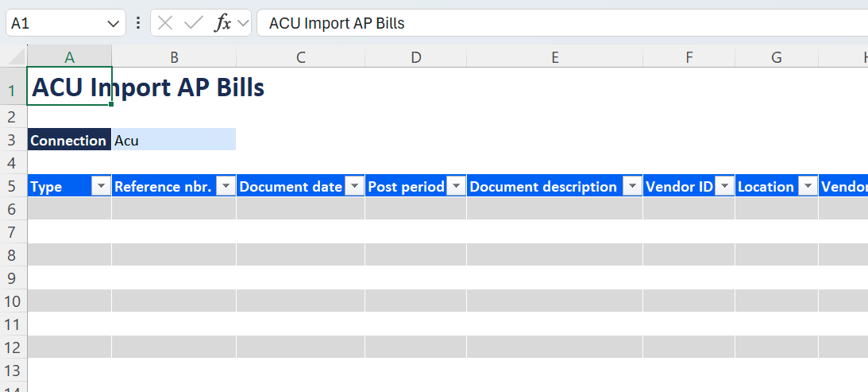The image size is (868, 392).
Task: Select the Acu connection value cell
Action: click(x=173, y=141)
